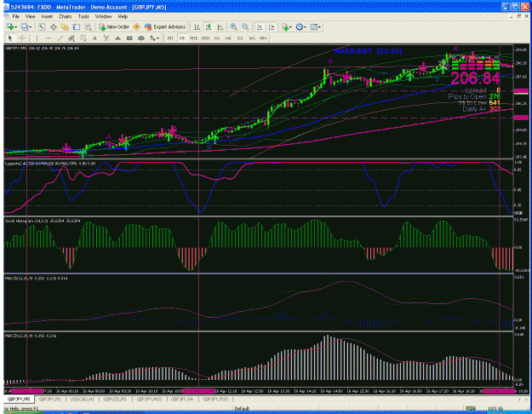Expand the Profiles dropdown arrow
The height and width of the screenshot is (414, 532).
point(31,27)
